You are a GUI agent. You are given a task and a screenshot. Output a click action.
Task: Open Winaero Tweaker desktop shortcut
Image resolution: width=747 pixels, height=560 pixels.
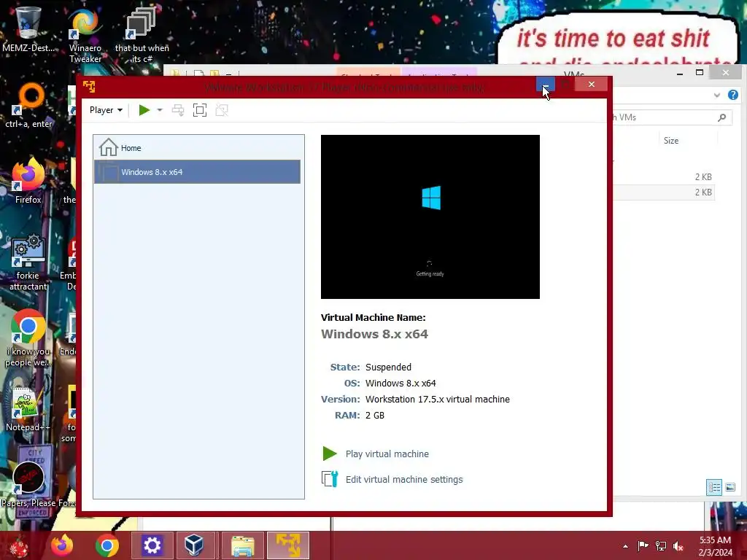tap(85, 34)
